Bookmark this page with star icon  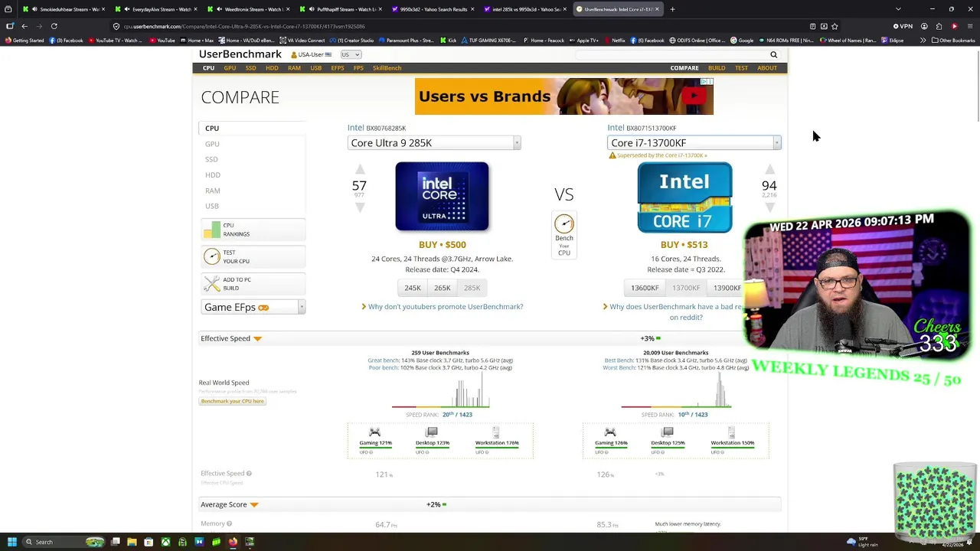835,26
